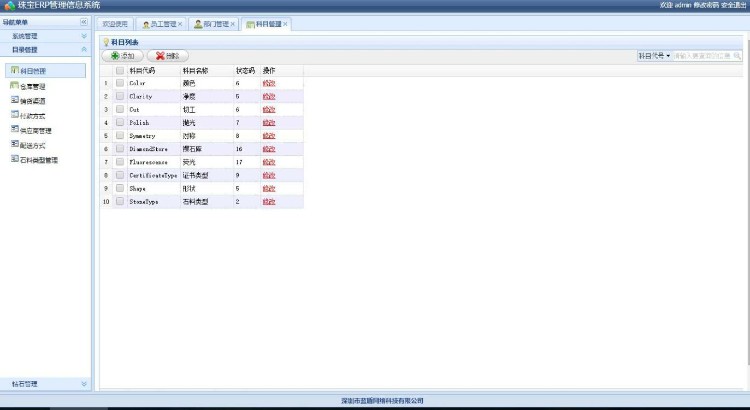Image resolution: width=750 pixels, height=410 pixels.
Task: Open 配送方式 in the left sidebar
Action: coord(33,145)
